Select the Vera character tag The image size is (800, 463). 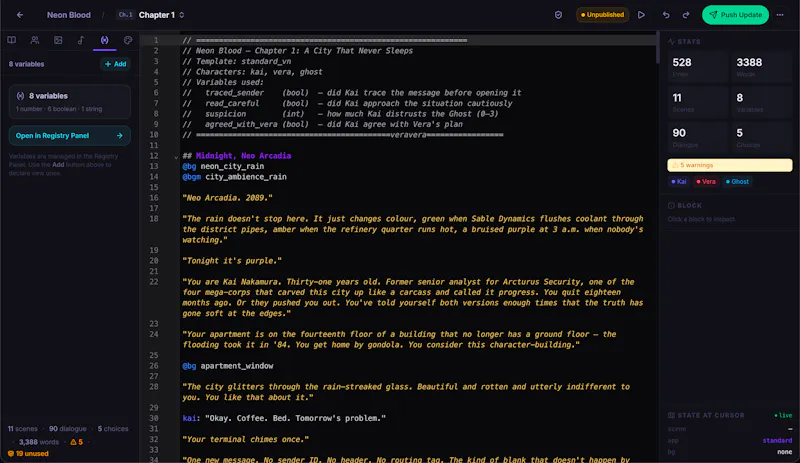(706, 181)
